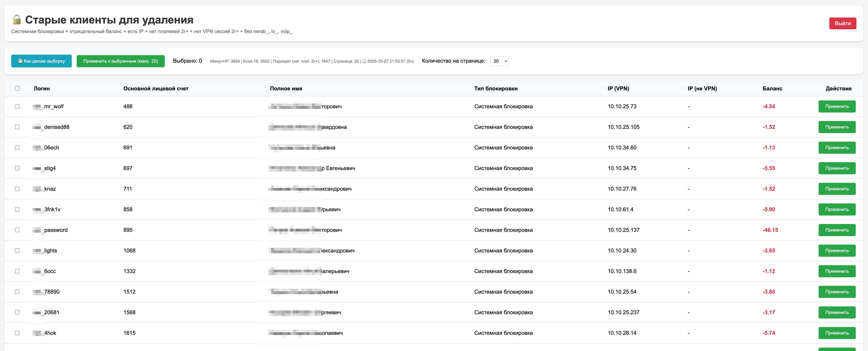The height and width of the screenshot is (351, 868).
Task: Check the 78890 row checkbox
Action: 17,292
